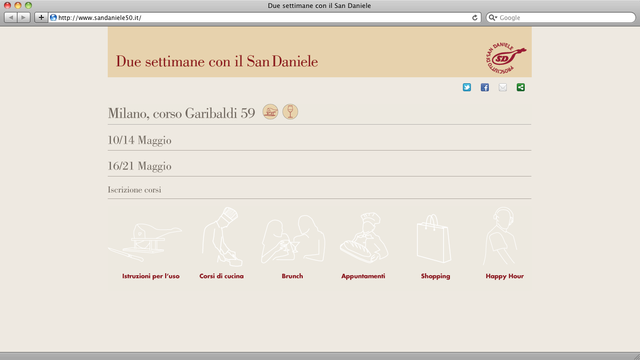Click Milano, corso Garibaldi 59 heading
Viewport: 640px width, 360px height.
182,113
